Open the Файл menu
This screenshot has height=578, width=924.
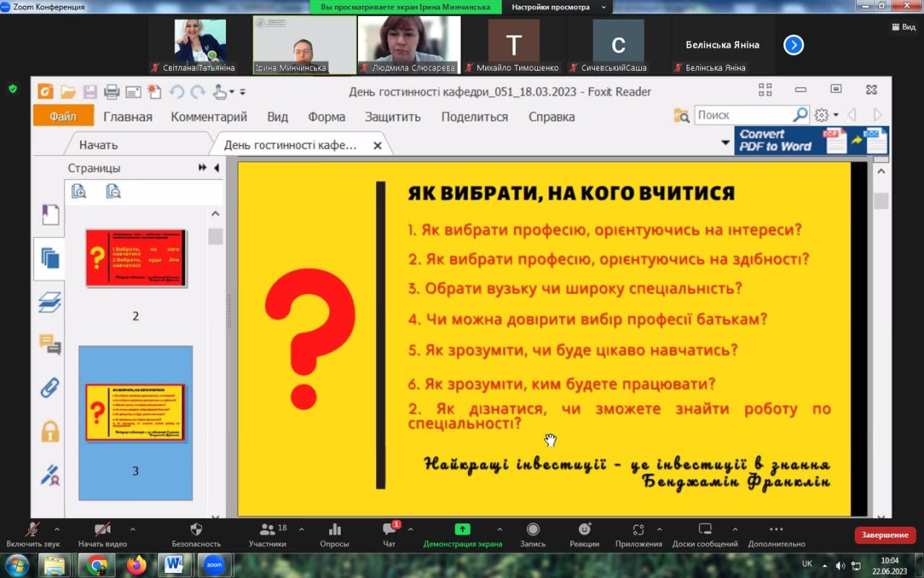point(64,116)
